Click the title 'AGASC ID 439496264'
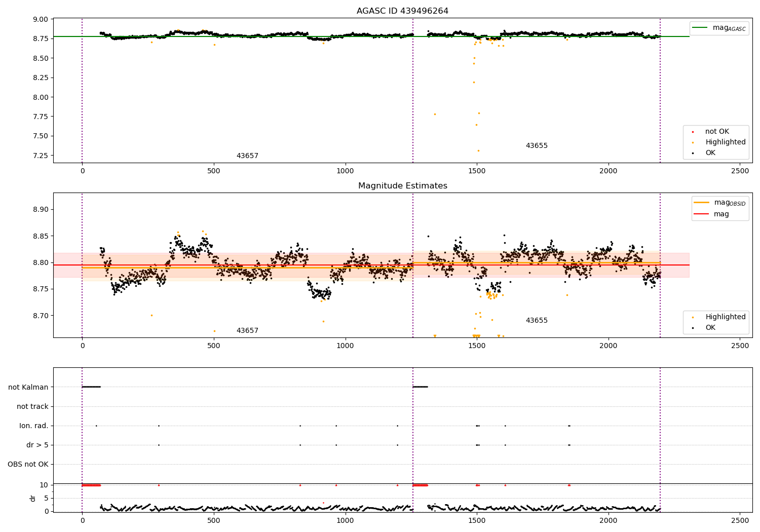The width and height of the screenshot is (760, 532). click(402, 11)
